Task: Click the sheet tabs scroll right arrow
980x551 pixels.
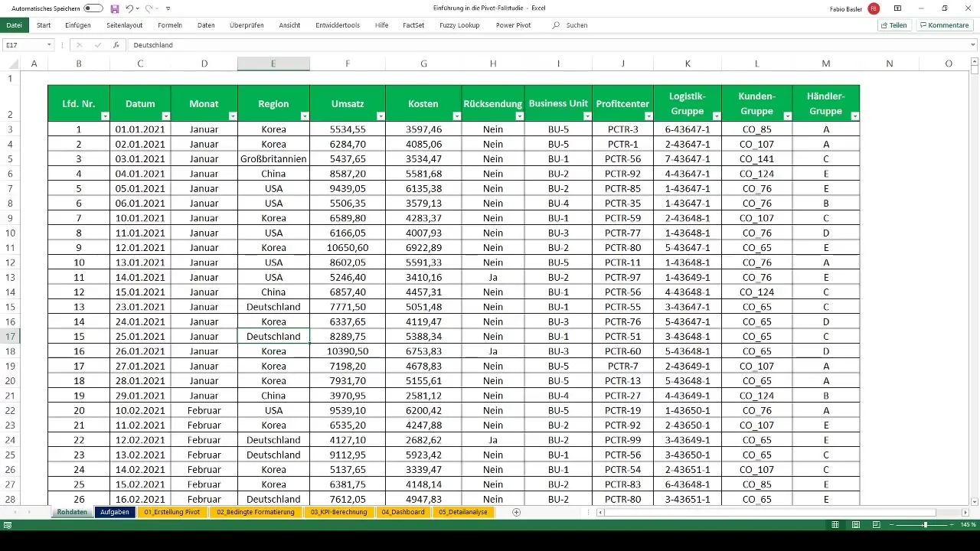Action: (30, 512)
